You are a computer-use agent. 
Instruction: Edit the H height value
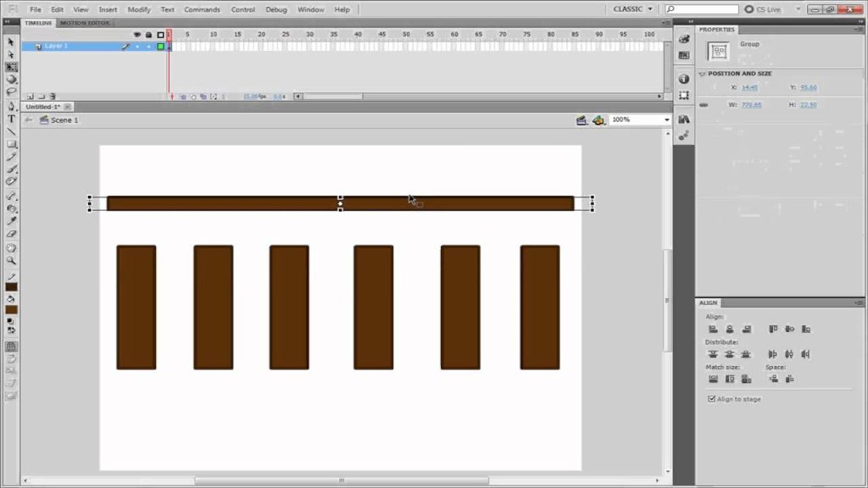pyautogui.click(x=808, y=105)
